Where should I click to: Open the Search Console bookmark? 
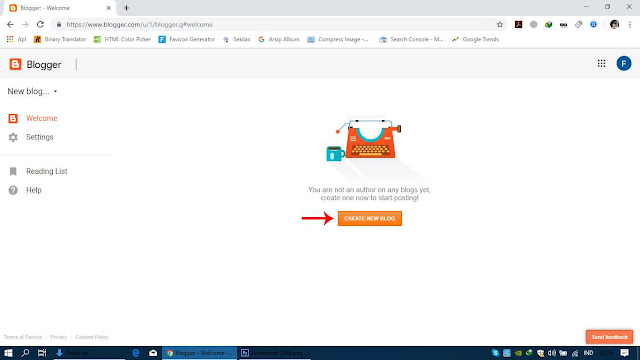pyautogui.click(x=411, y=39)
